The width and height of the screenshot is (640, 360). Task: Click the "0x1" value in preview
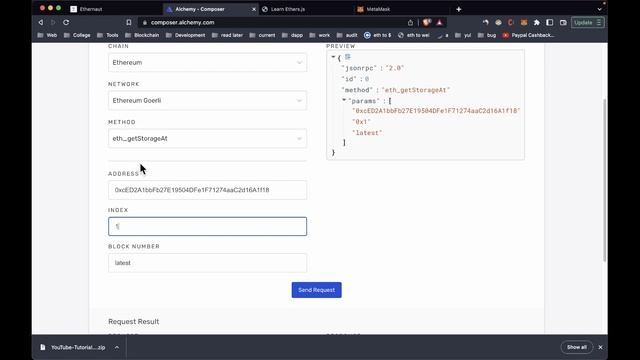361,122
